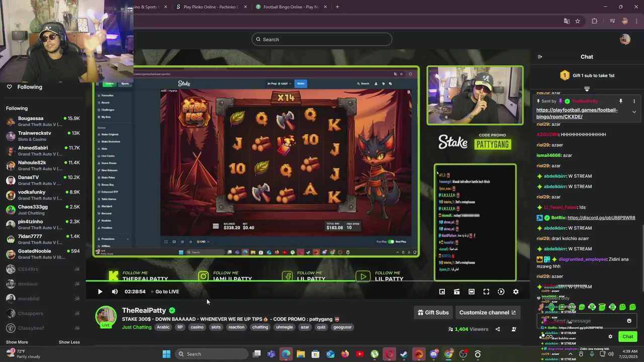The image size is (644, 362).
Task: Enter fullscreen mode on player
Action: point(486,292)
